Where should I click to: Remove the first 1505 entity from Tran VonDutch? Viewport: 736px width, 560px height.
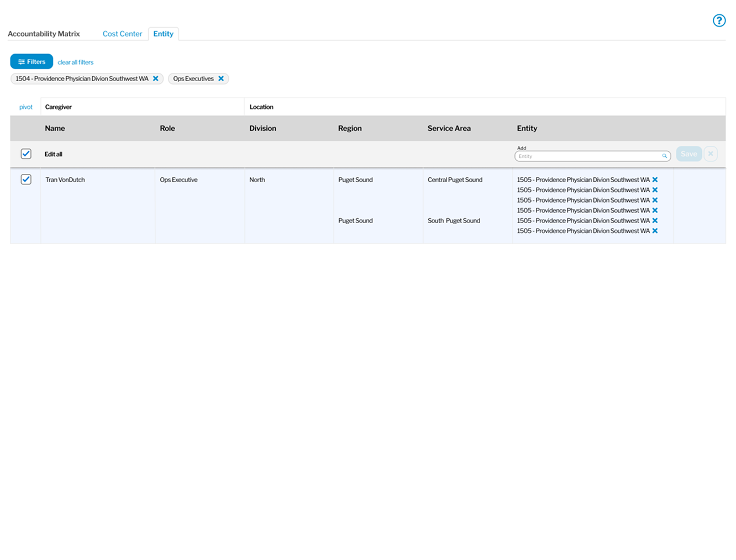coord(655,179)
